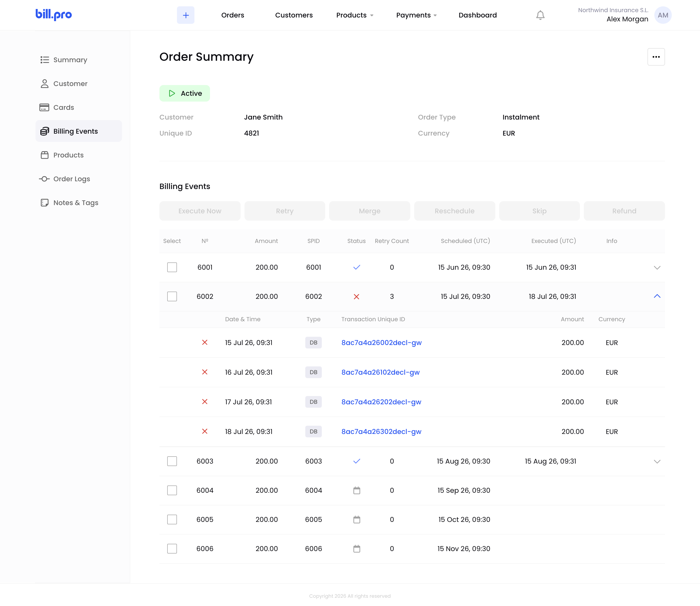Open the AM user avatar
The width and height of the screenshot is (700, 606).
pyautogui.click(x=663, y=15)
